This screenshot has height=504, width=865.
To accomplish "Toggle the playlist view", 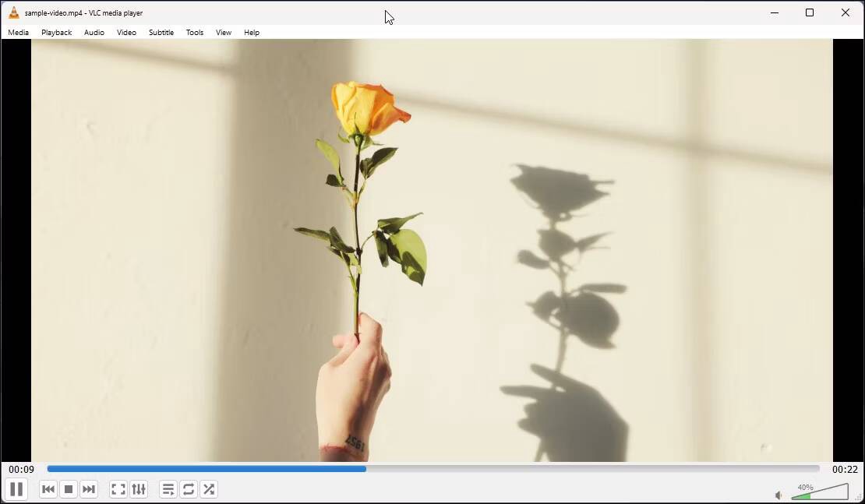I will [x=168, y=489].
